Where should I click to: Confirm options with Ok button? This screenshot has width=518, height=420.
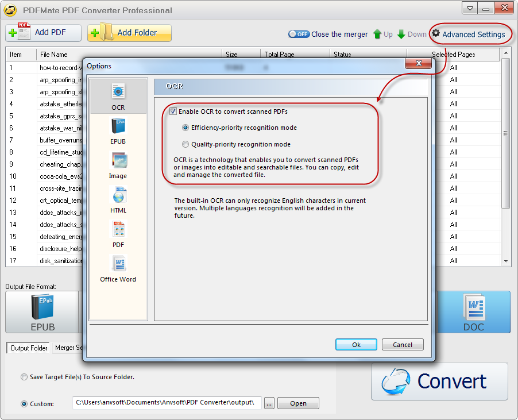tap(356, 344)
